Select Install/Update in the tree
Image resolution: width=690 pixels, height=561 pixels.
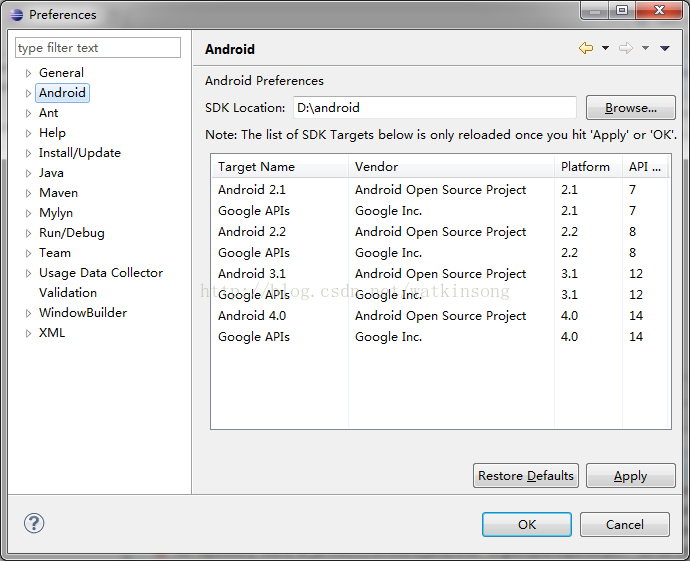point(80,153)
